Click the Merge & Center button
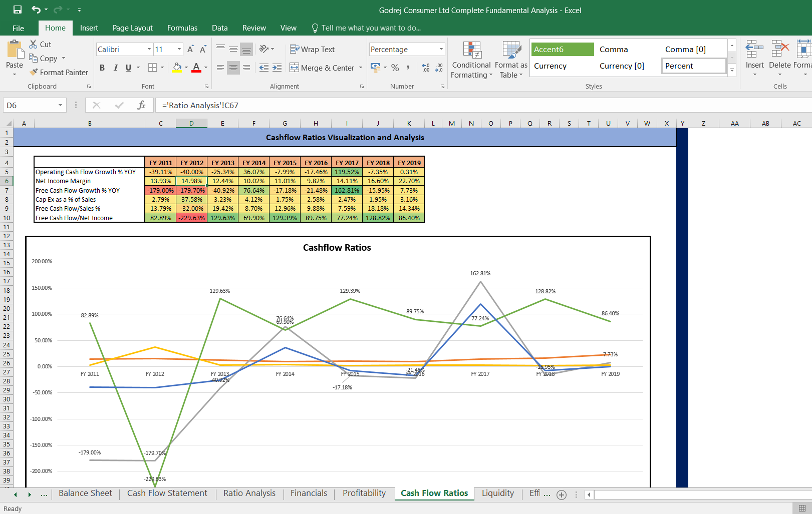Image resolution: width=812 pixels, height=514 pixels. pyautogui.click(x=322, y=68)
